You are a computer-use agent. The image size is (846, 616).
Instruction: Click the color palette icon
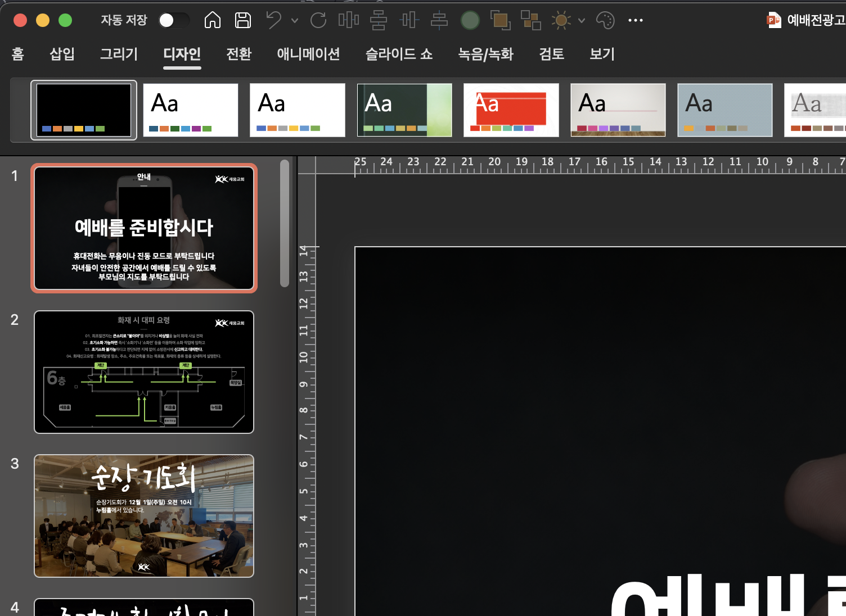[x=605, y=20]
